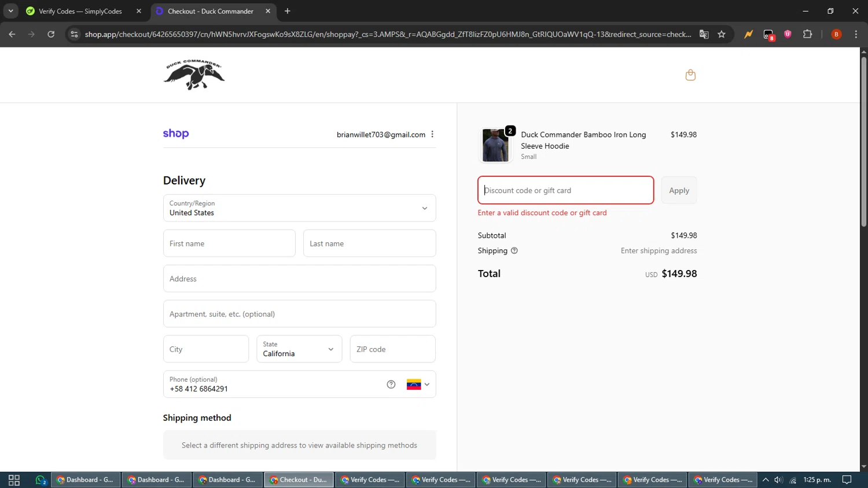
Task: Click the City field
Action: pos(206,349)
